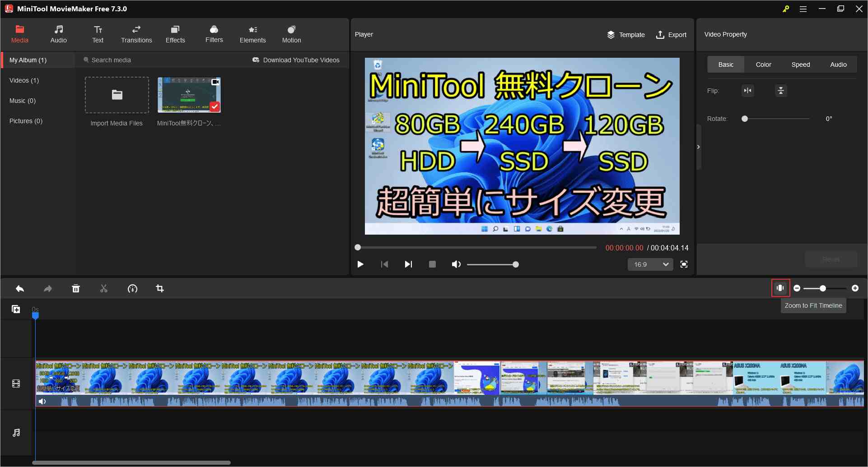
Task: Open the 16:9 aspect ratio dropdown
Action: [650, 264]
